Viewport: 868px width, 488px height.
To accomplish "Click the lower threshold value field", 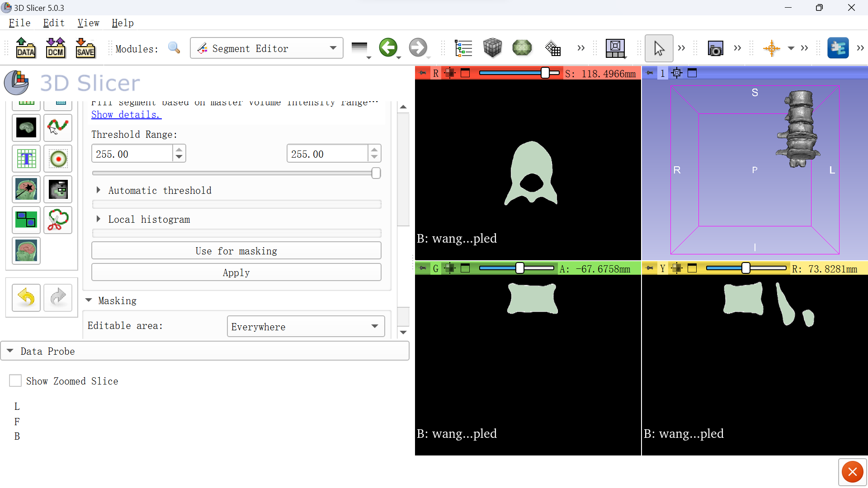I will [132, 154].
